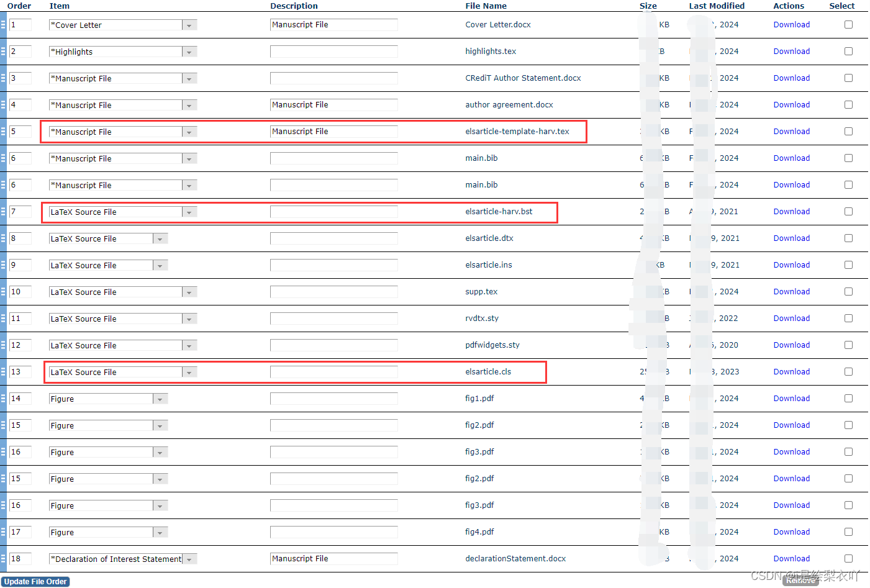Click the drag handle of the rvdtx.sty row
Image resolution: width=870 pixels, height=588 pixels.
(3, 319)
